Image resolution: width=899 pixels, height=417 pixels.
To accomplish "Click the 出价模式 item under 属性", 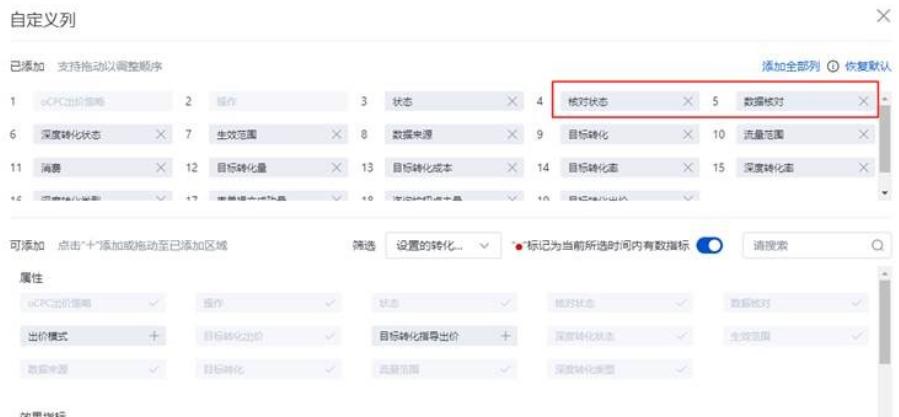I will 93,336.
